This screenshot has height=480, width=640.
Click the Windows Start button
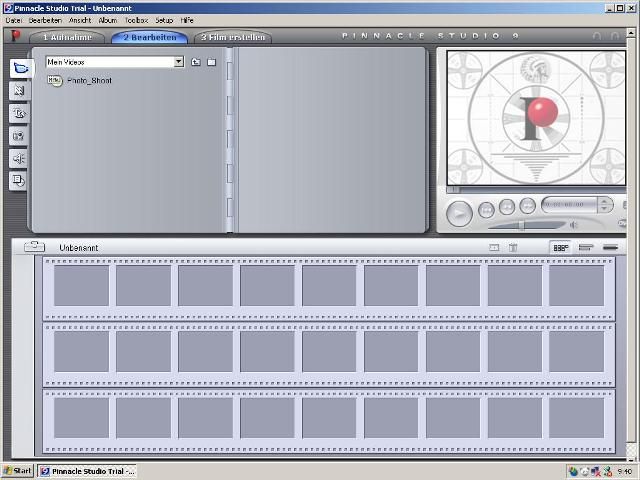click(x=17, y=471)
